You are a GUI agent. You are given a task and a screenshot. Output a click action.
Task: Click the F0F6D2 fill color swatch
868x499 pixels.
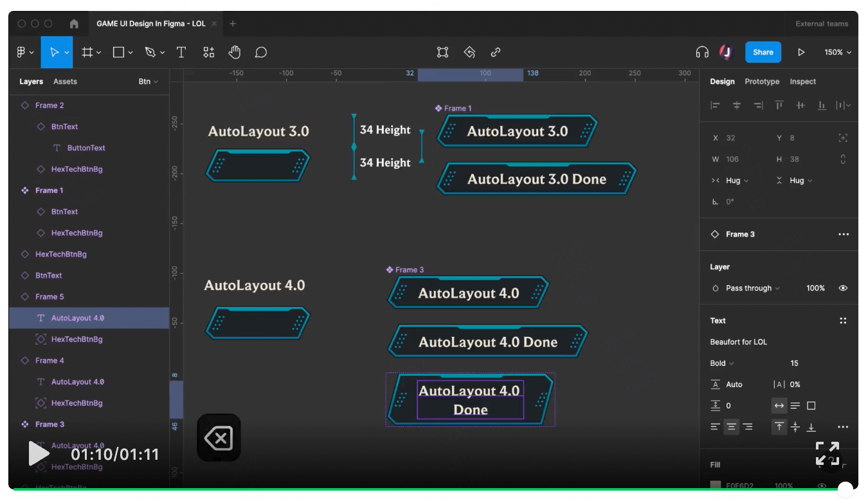(x=715, y=485)
